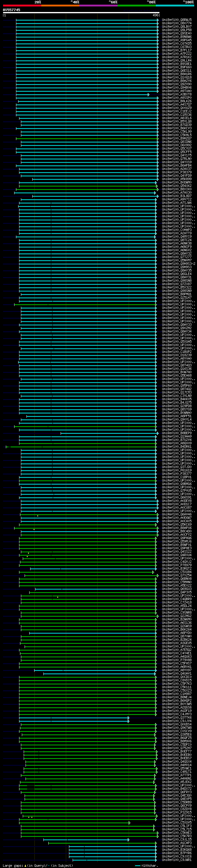Viewport: 197px width, 868px height.
Task: Open hit UniRef100_B9N8W6
Action: tap(176, 37)
